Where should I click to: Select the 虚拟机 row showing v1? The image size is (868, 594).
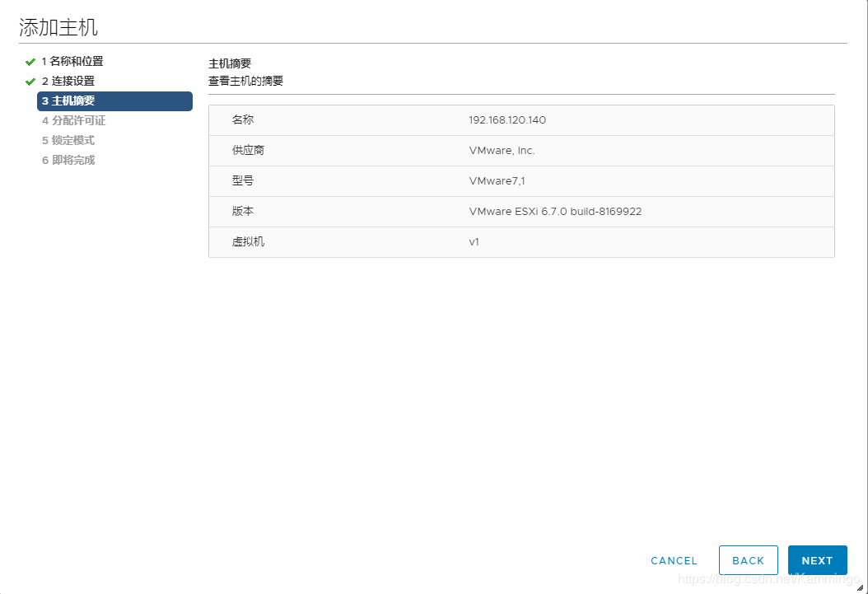tap(521, 242)
